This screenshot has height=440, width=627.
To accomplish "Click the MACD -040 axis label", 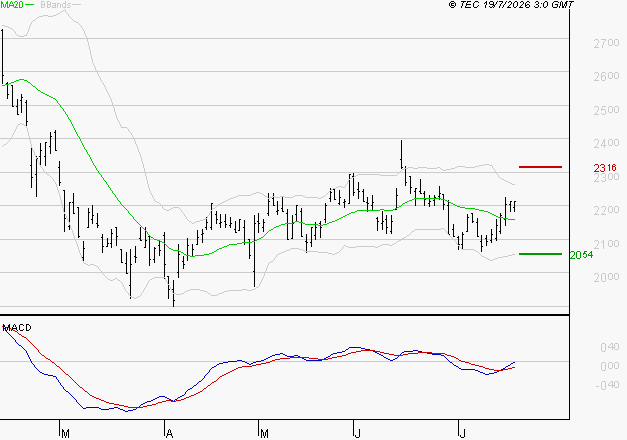I will pos(607,385).
